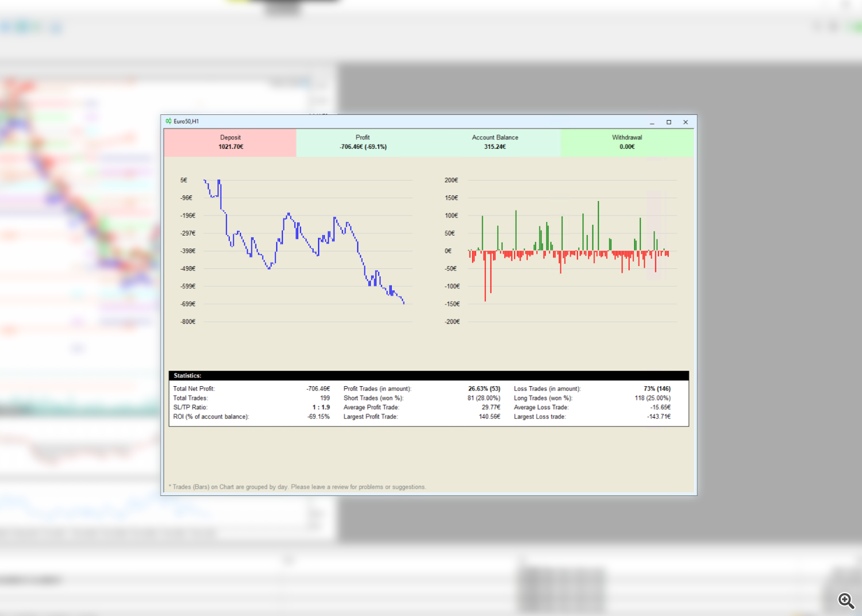Click the Largest Loss trade value
862x616 pixels.
[x=657, y=416]
